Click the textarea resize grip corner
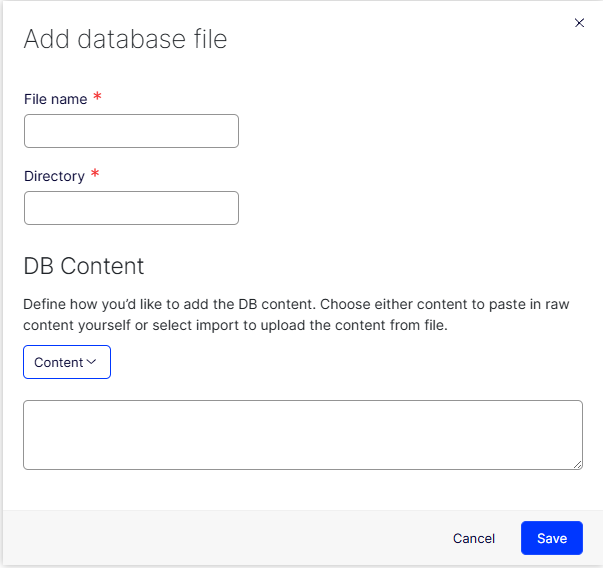Image resolution: width=603 pixels, height=568 pixels. 578,464
